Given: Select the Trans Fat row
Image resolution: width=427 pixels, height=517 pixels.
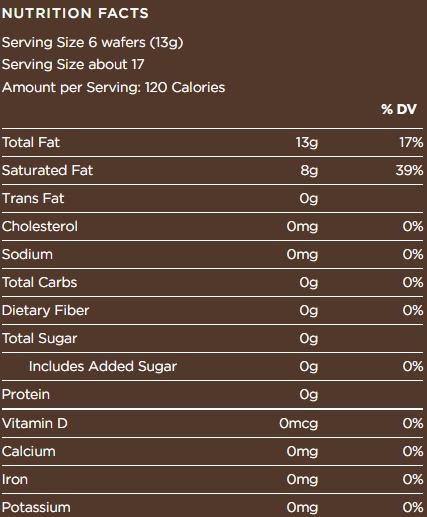Looking at the screenshot, I should (213, 198).
